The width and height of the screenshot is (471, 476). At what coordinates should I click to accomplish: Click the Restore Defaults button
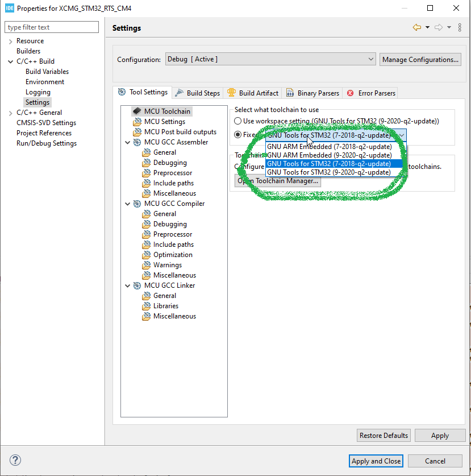point(384,435)
